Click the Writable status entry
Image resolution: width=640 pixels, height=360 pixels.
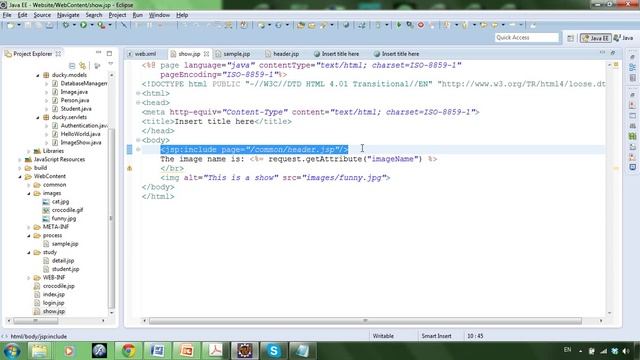tap(383, 336)
